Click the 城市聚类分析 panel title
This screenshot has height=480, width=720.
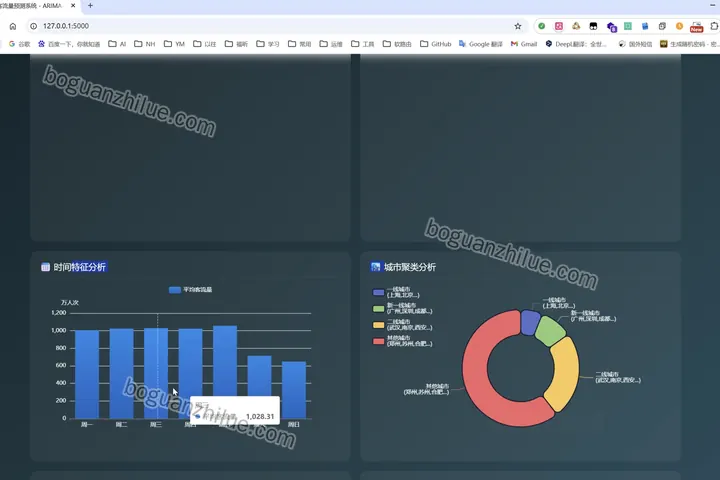pos(410,267)
